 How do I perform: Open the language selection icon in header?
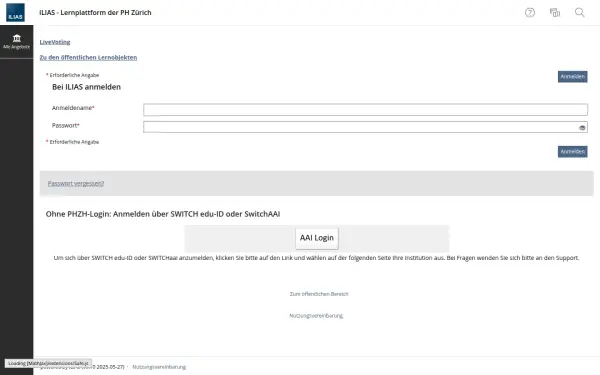tap(554, 13)
